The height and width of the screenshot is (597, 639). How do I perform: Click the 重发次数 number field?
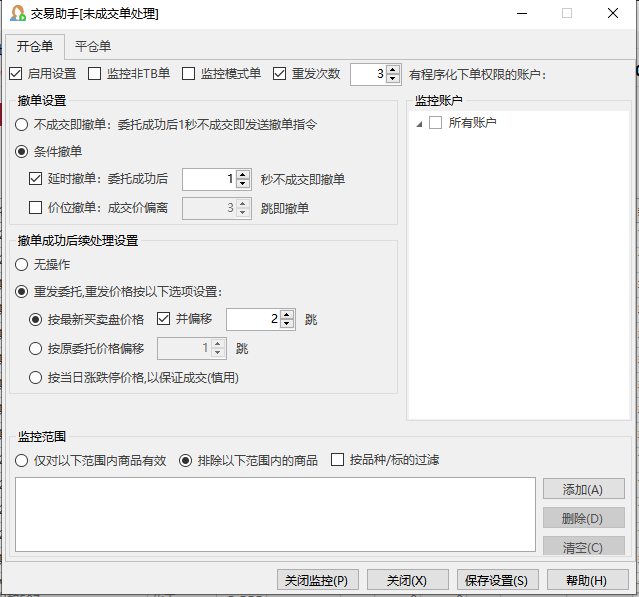(x=368, y=74)
